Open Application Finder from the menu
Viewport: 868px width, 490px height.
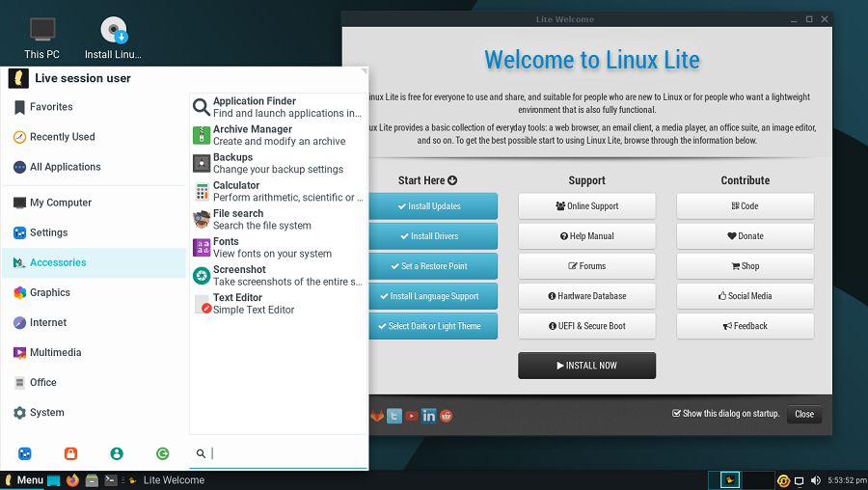[x=278, y=107]
